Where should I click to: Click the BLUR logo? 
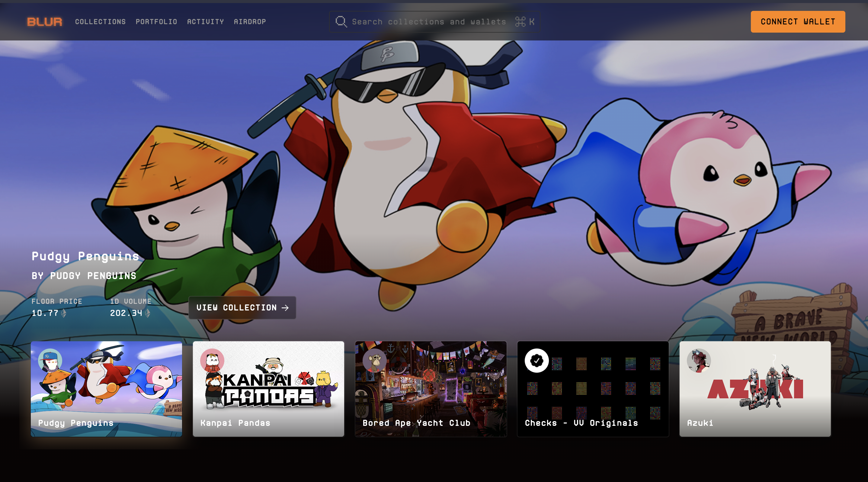[44, 22]
